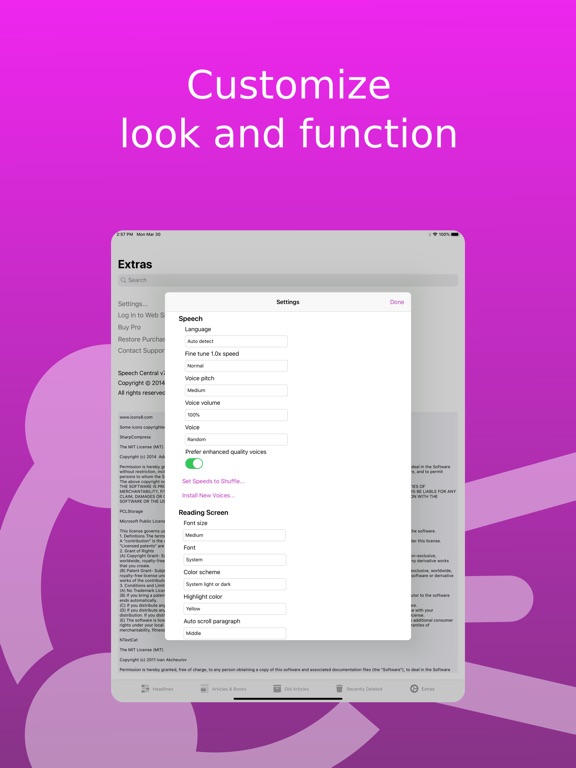
Task: Open Voice pitch dropdown showing Medium
Action: 236,390
